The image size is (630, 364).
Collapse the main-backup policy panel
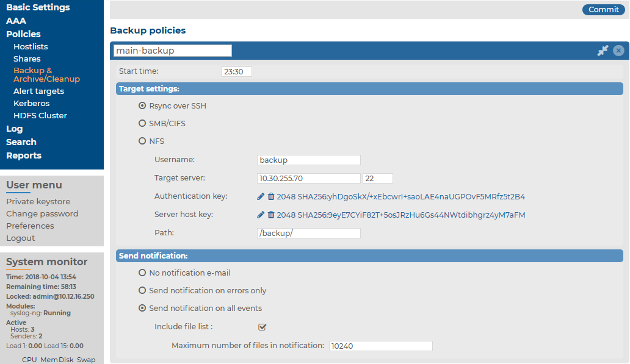(x=603, y=51)
